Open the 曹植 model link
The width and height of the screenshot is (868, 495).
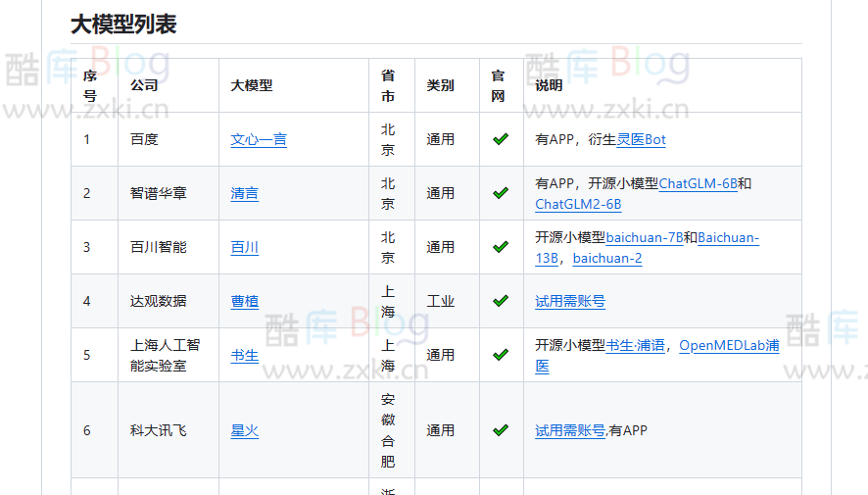[x=244, y=301]
